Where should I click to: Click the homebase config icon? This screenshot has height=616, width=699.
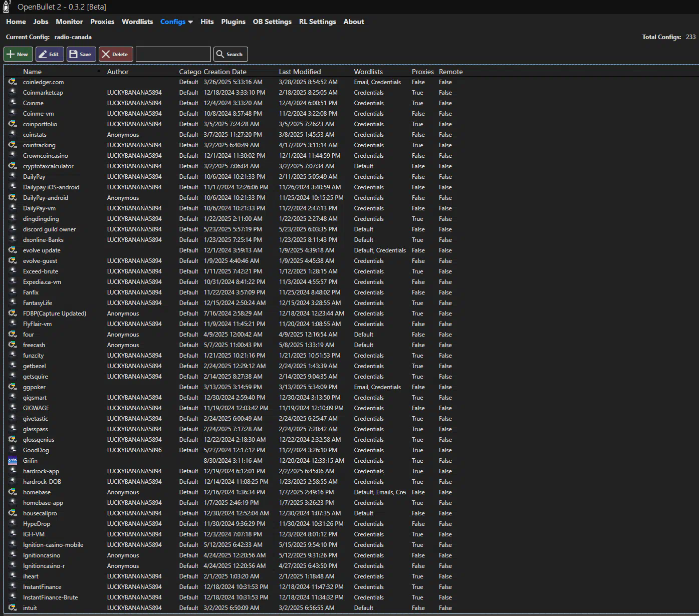(x=13, y=492)
